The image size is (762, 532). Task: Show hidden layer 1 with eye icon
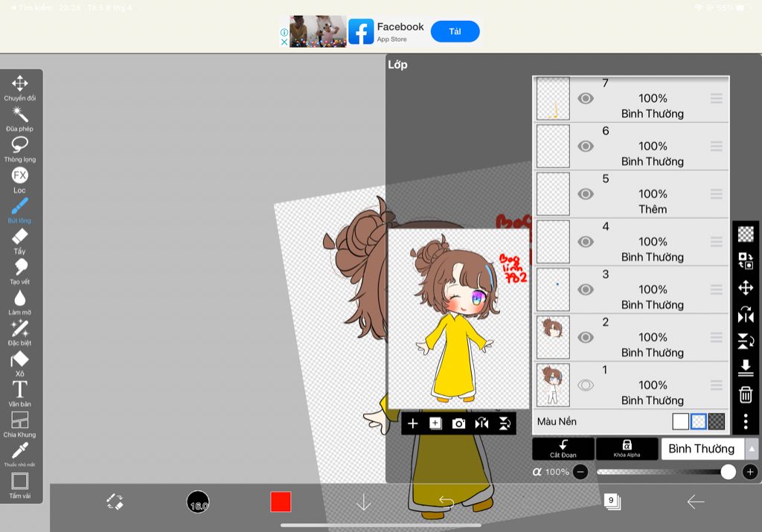(586, 385)
